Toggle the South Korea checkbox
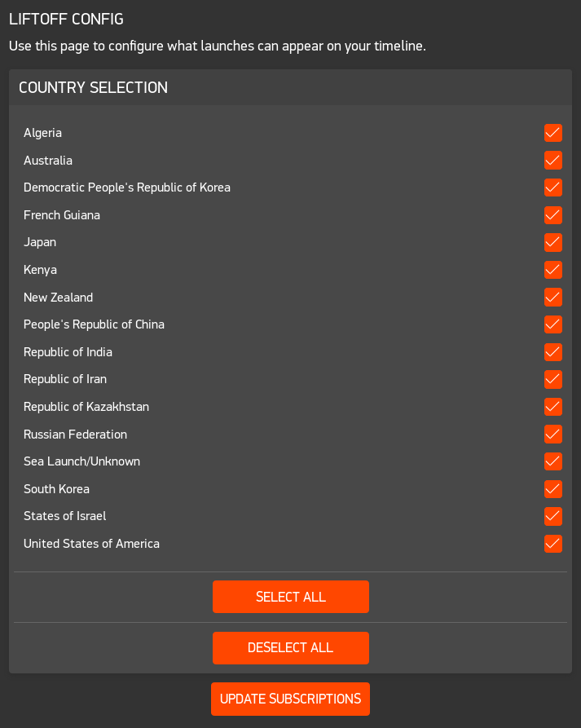 [x=552, y=489]
